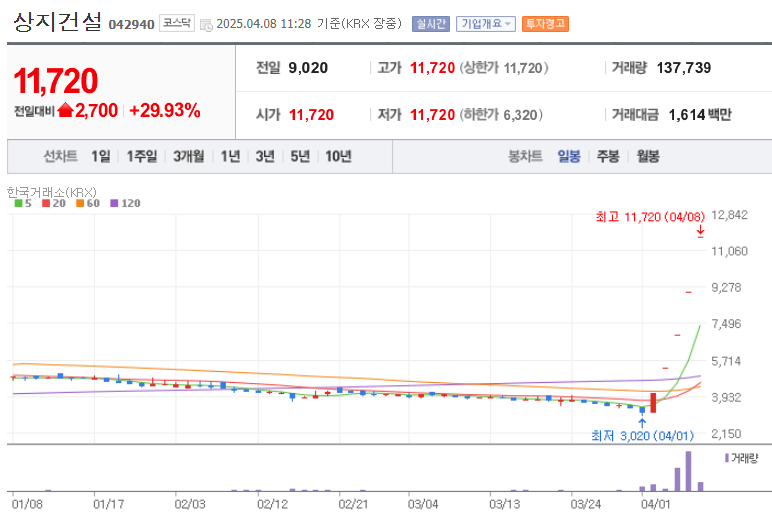Select the 3년 line chart period

[265, 157]
